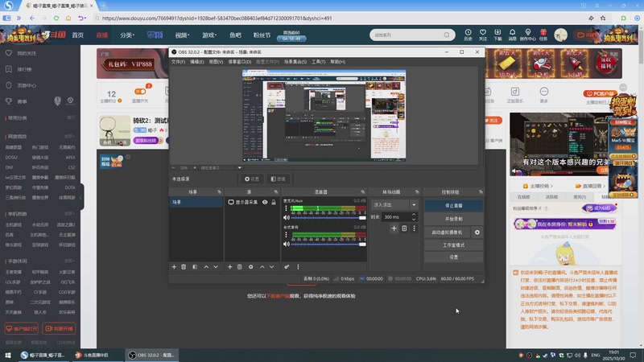Add a scene transition with plus icon
This screenshot has height=362, width=644.
394,228
